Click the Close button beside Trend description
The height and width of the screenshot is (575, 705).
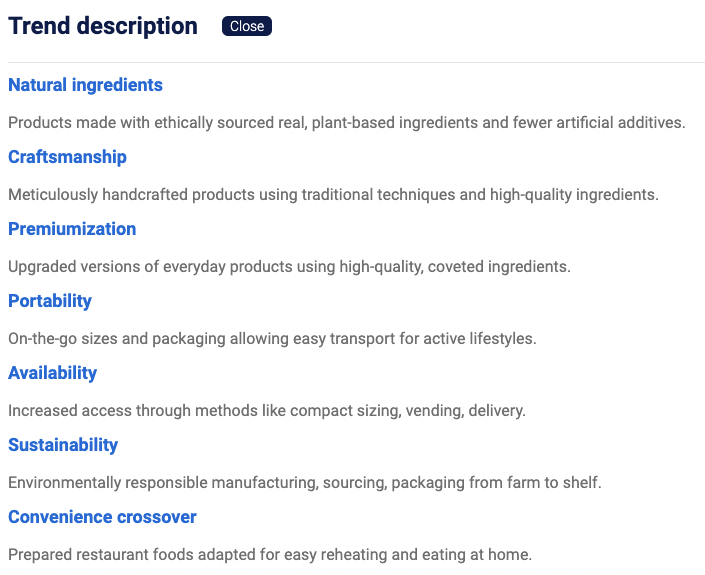(246, 26)
